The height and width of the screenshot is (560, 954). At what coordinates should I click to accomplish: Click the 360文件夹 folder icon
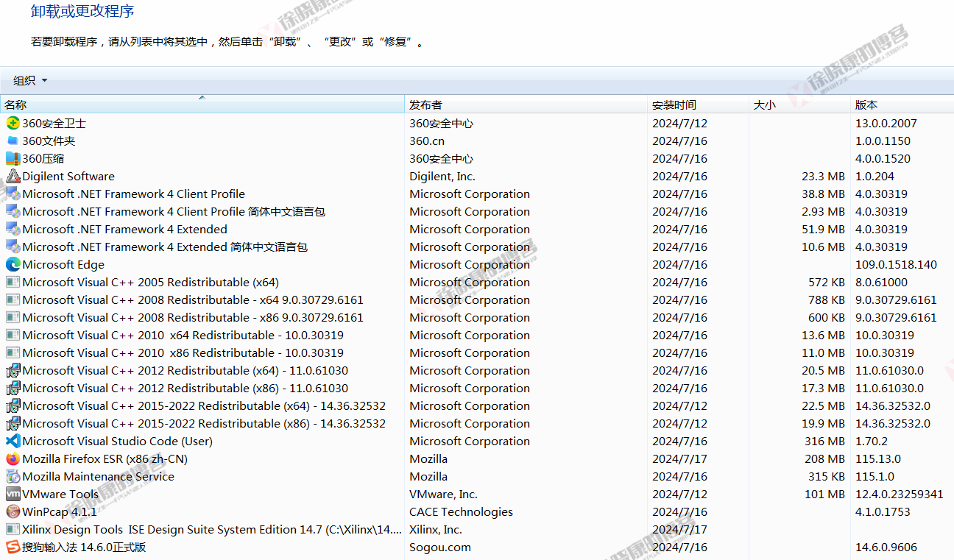click(x=13, y=141)
